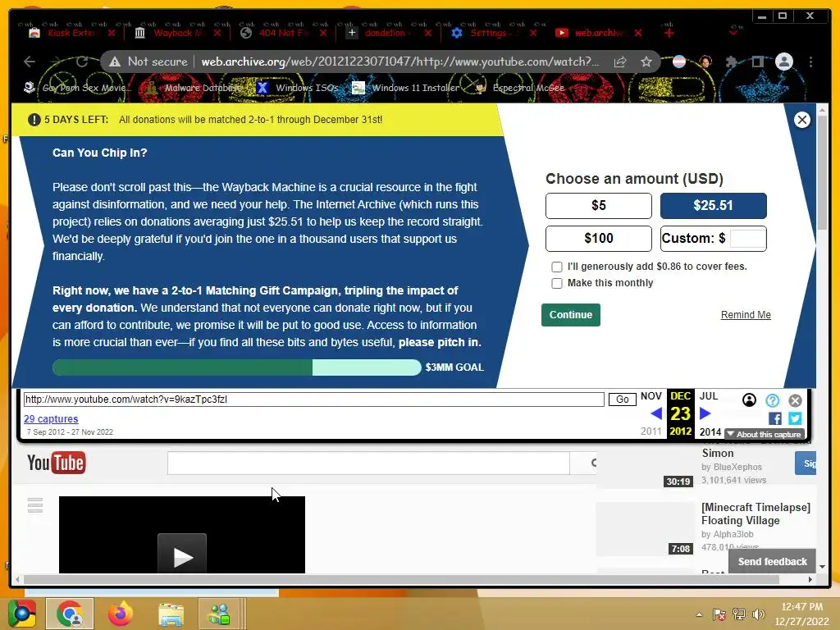The width and height of the screenshot is (840, 630).
Task: Open Firefox from taskbar
Action: (120, 614)
